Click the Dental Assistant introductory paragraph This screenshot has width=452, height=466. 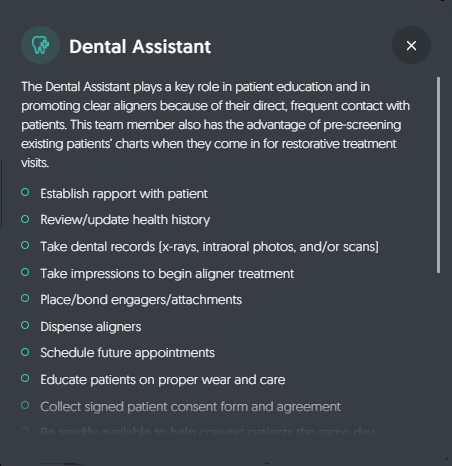(x=215, y=125)
